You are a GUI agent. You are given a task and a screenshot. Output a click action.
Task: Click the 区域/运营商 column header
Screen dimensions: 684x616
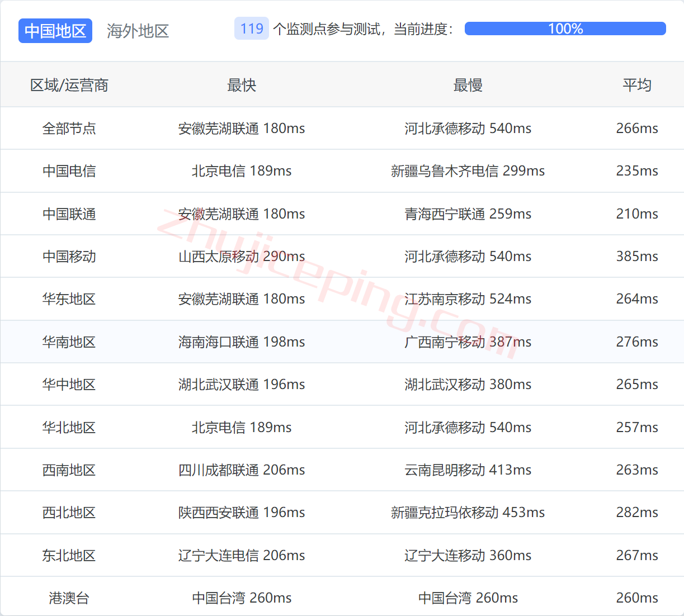[69, 85]
